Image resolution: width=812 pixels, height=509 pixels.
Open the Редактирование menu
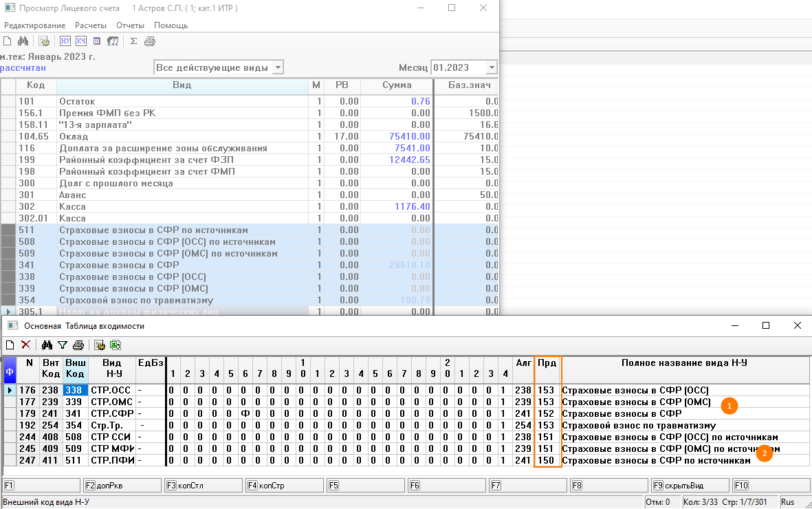coord(34,25)
